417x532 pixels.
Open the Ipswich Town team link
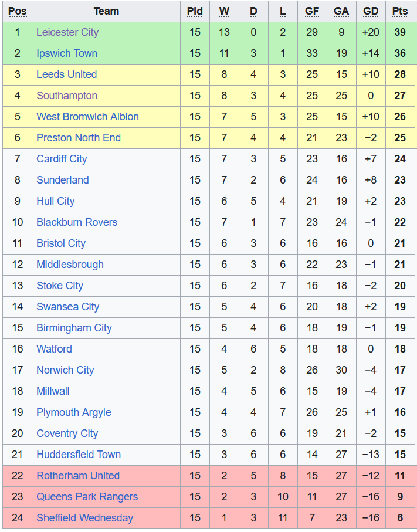(x=66, y=53)
